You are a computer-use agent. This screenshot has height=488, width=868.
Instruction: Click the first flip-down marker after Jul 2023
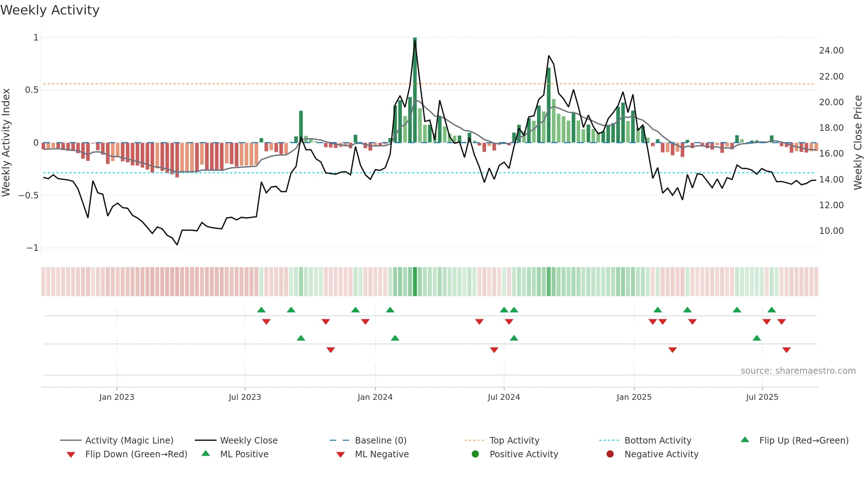point(266,322)
